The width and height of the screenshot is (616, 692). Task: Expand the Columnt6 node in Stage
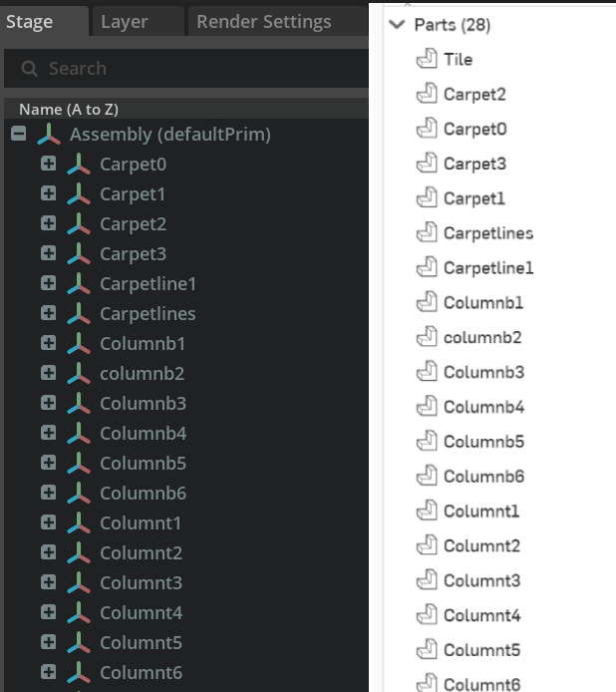(x=48, y=673)
